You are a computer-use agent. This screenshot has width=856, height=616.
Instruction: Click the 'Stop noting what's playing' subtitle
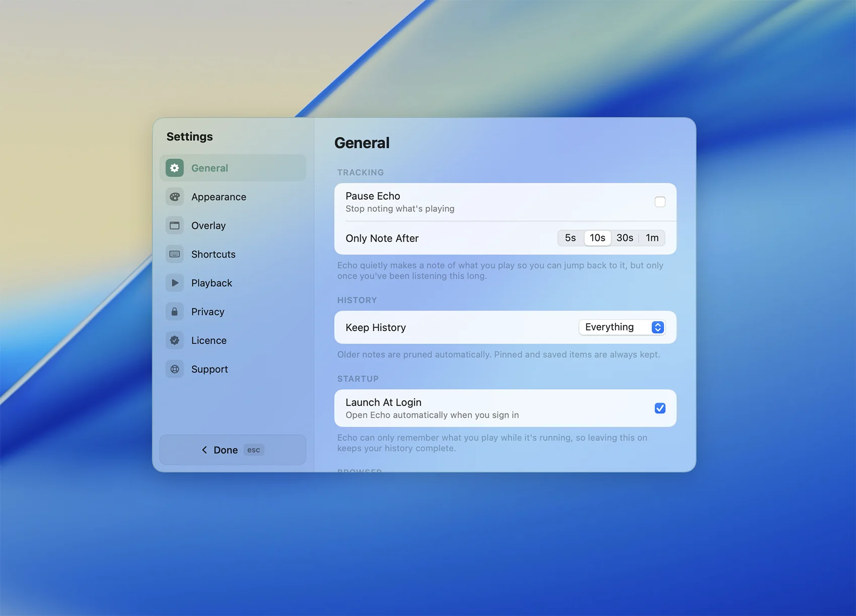coord(400,209)
